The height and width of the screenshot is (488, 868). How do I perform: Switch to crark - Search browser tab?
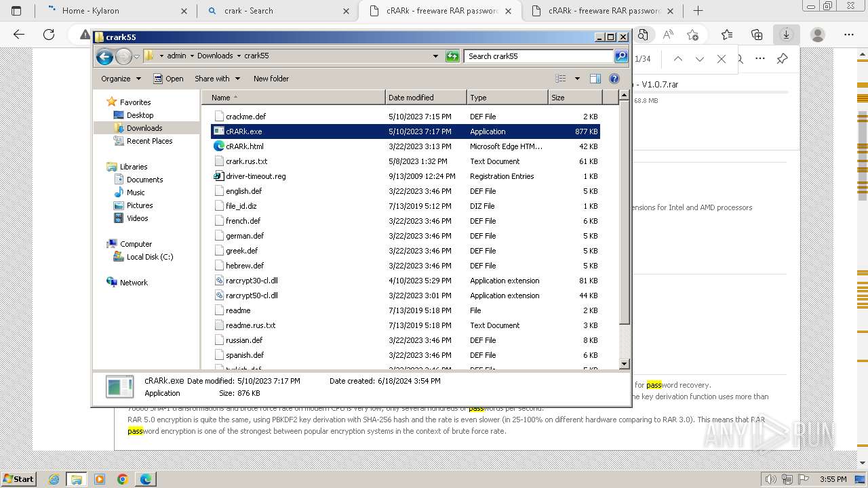coord(277,11)
